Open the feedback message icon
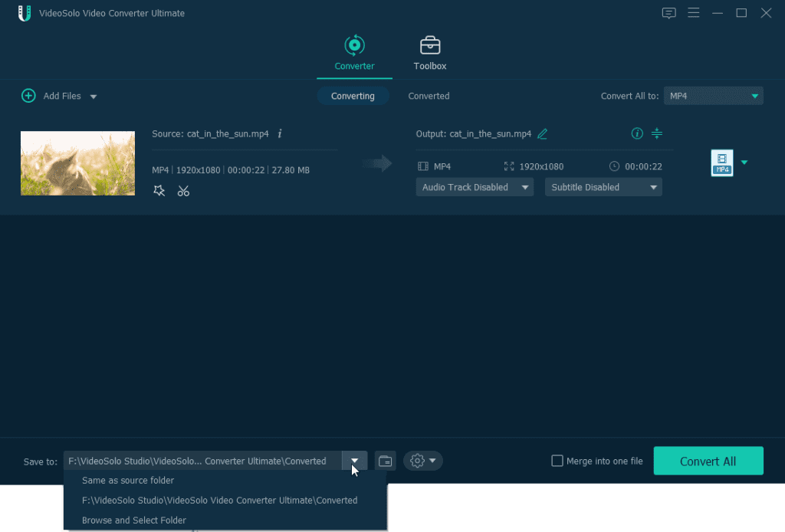The image size is (785, 532). [x=668, y=13]
